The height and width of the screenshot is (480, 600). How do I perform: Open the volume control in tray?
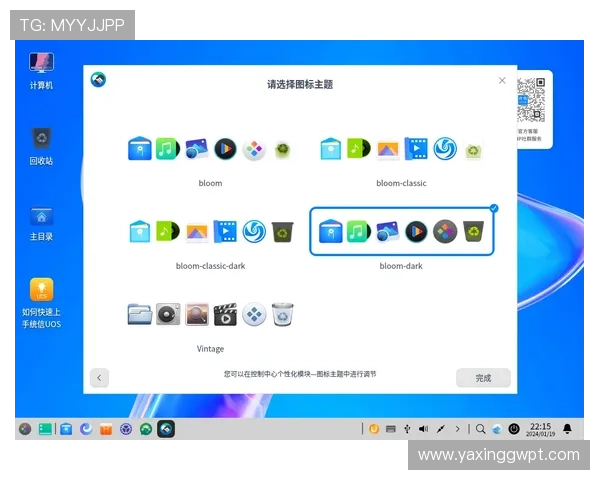(424, 429)
